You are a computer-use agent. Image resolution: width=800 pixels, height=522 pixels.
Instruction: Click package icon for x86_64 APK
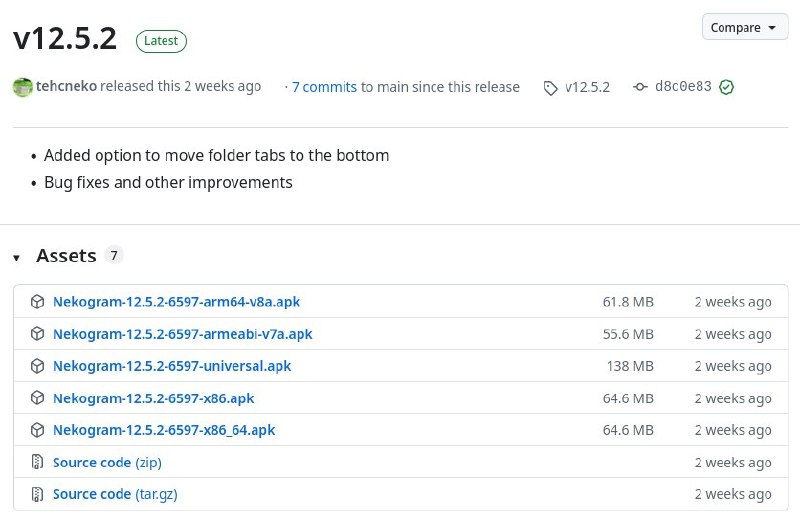pos(37,430)
